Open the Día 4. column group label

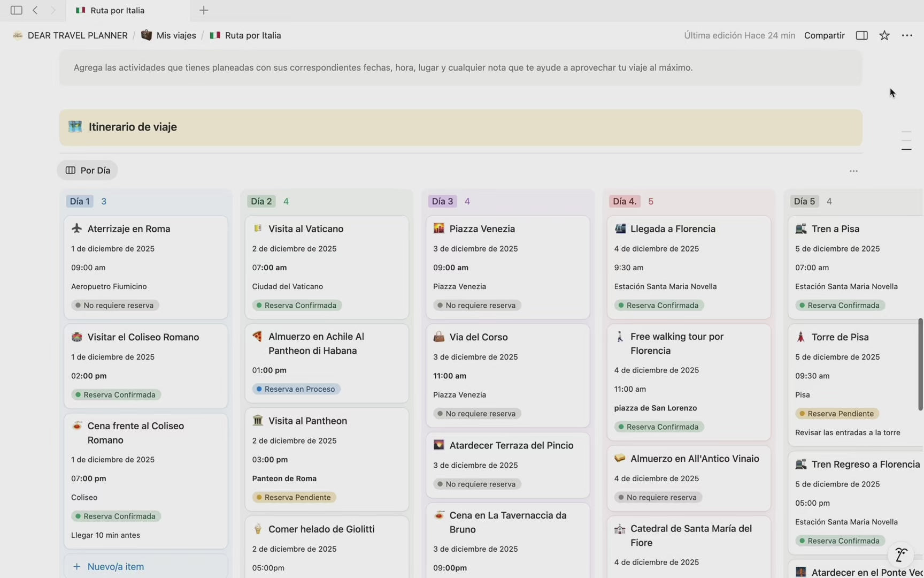pyautogui.click(x=624, y=201)
